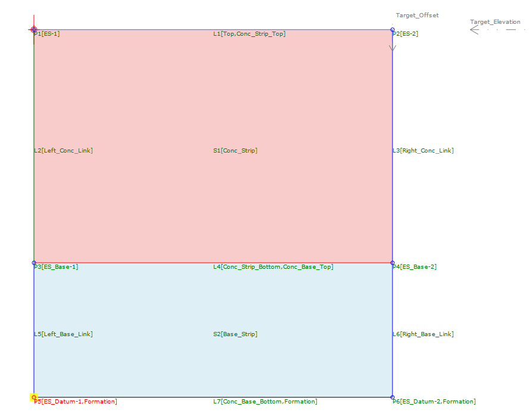Select the S2 Base_Strip shape label
532x413 pixels.
coord(235,334)
